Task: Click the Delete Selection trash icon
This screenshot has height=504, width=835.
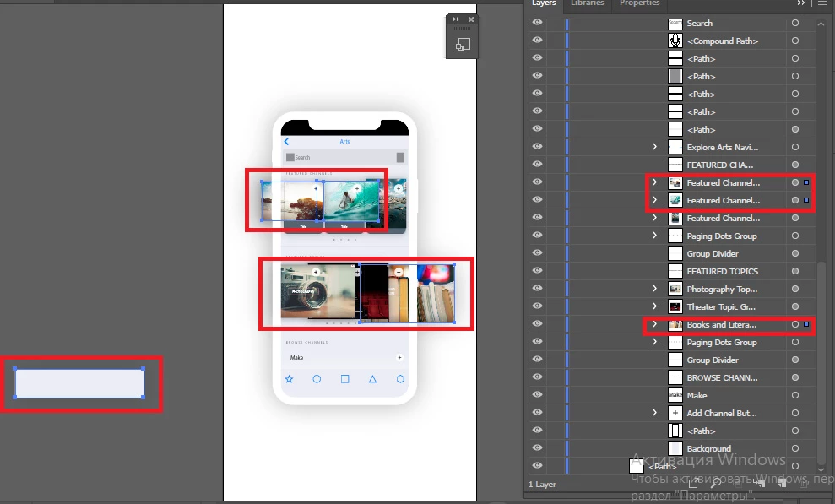Action: coord(804,483)
